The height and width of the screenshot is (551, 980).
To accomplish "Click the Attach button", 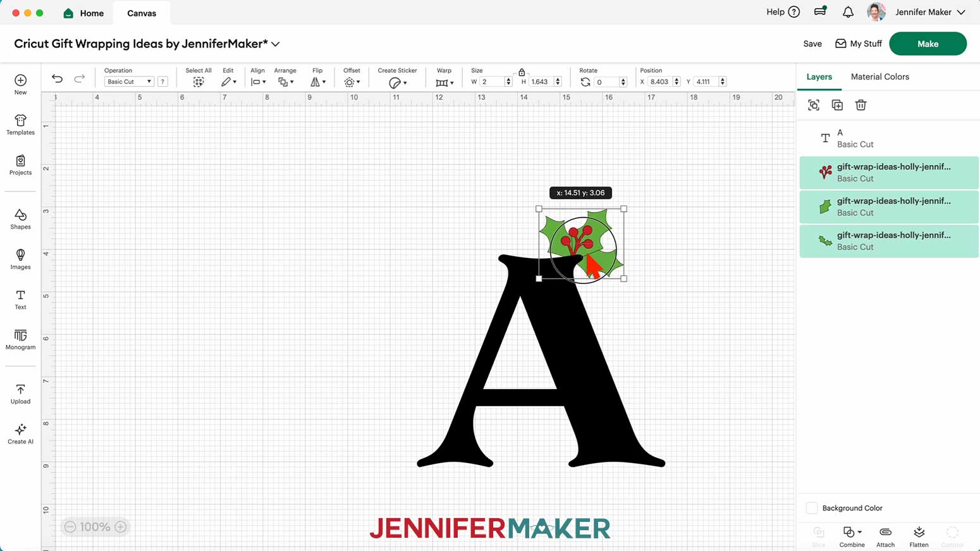I will tap(885, 536).
